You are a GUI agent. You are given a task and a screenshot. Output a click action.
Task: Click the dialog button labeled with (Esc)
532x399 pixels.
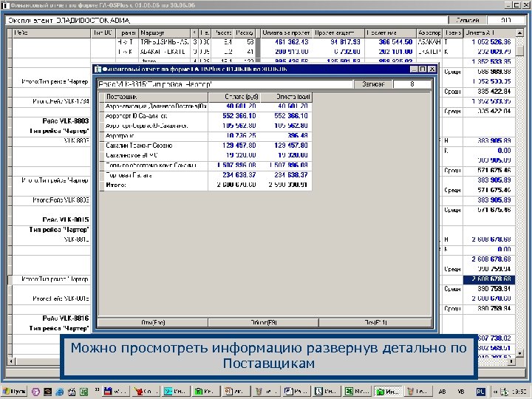[x=153, y=322]
